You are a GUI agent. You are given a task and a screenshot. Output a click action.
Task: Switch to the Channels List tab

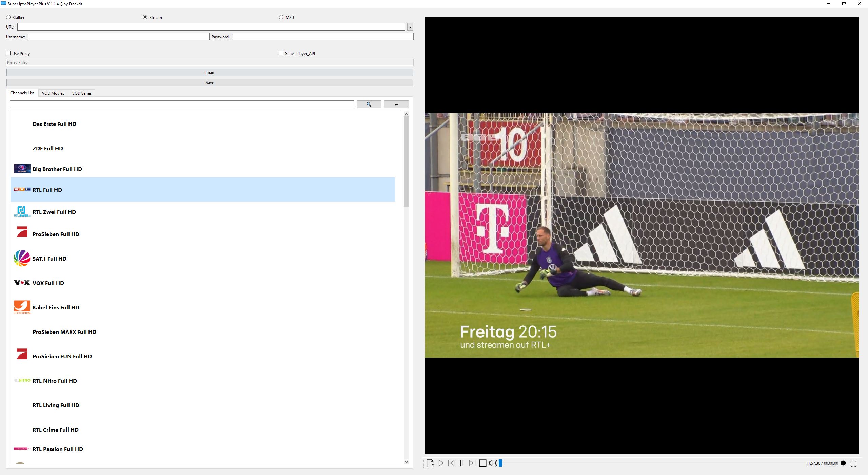click(x=22, y=93)
